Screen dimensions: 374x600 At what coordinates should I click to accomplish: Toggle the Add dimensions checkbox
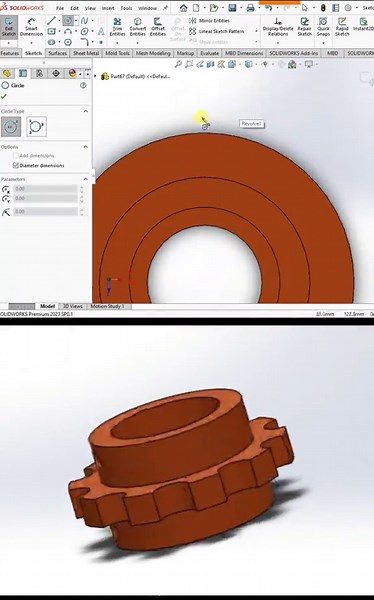point(16,156)
